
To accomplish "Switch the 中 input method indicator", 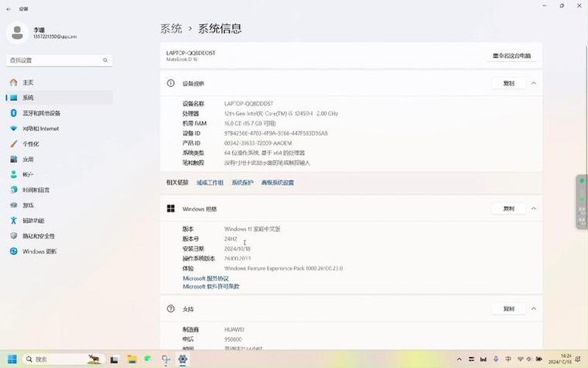I will coord(508,359).
